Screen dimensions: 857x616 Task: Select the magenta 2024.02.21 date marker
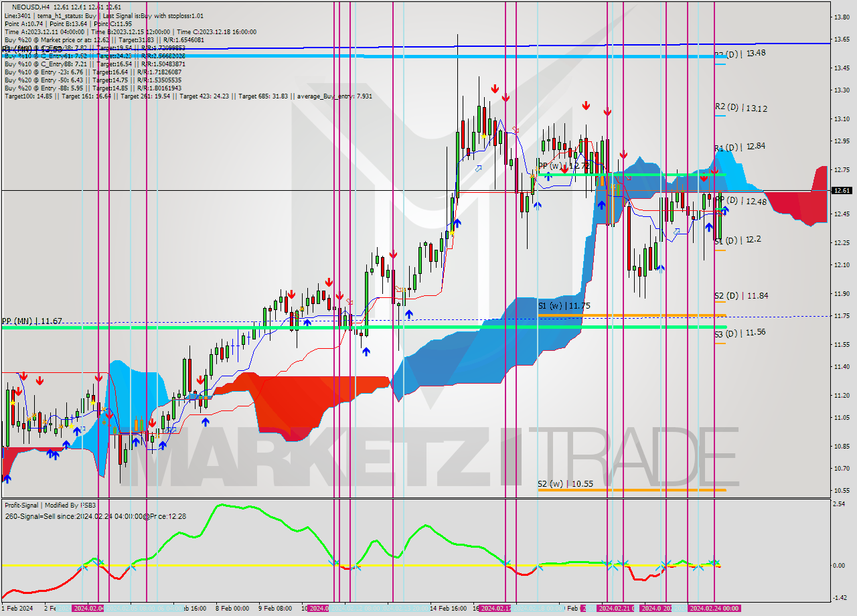[x=614, y=609]
